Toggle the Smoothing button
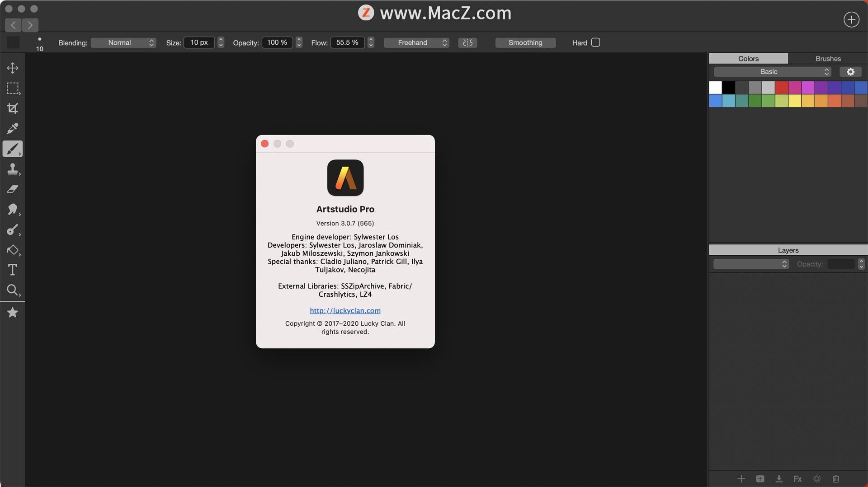The height and width of the screenshot is (487, 868). click(525, 42)
